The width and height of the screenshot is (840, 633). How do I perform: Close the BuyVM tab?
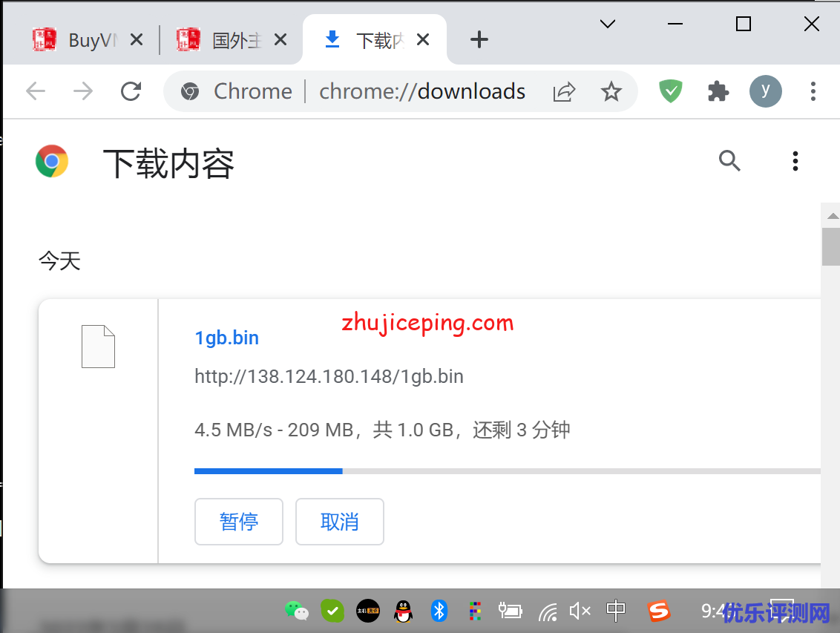137,39
